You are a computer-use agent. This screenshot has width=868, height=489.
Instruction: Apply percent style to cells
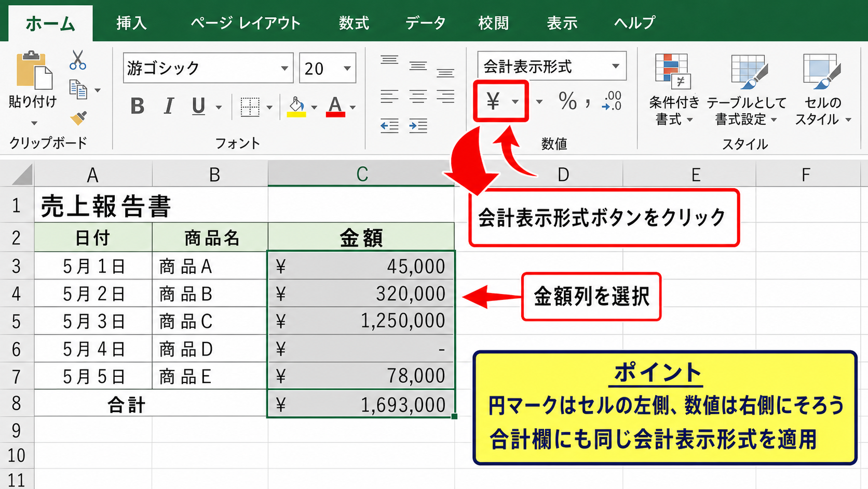click(567, 101)
